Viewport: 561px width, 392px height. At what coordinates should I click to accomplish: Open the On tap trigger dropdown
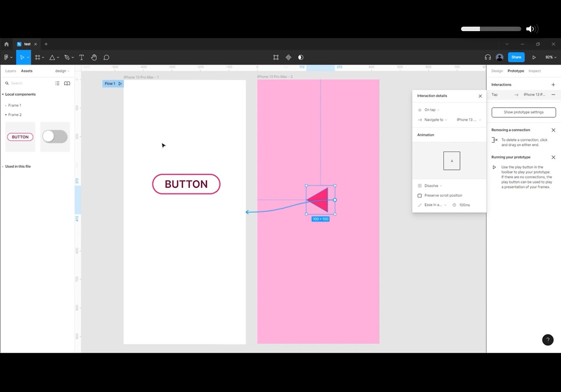point(431,110)
